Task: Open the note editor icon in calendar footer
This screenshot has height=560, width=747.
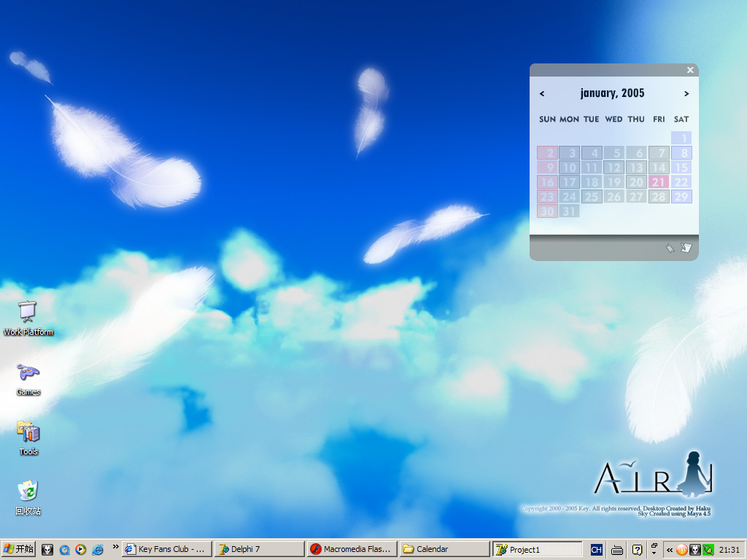Action: coord(686,247)
